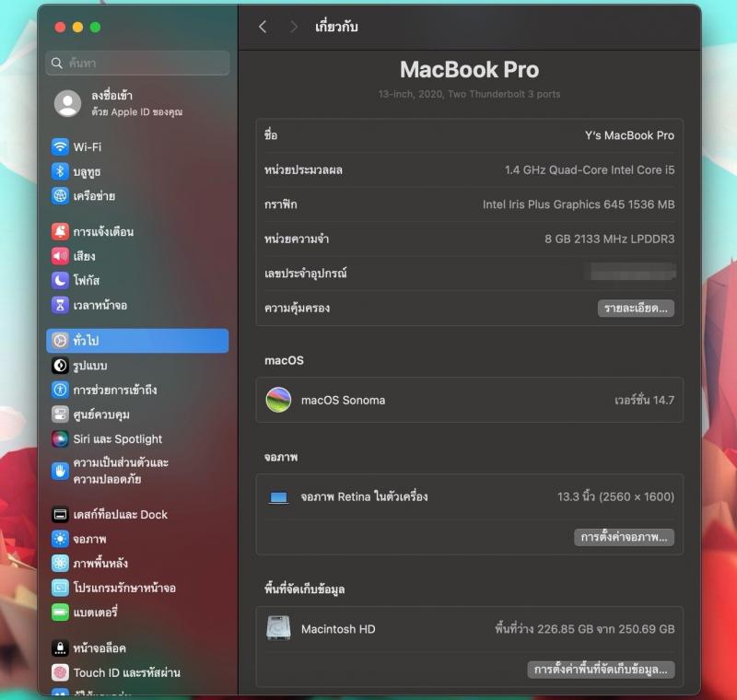Image resolution: width=737 pixels, height=700 pixels.
Task: Open Lock Screen (หน้าจอล็อค) padlock icon
Action: 60,648
